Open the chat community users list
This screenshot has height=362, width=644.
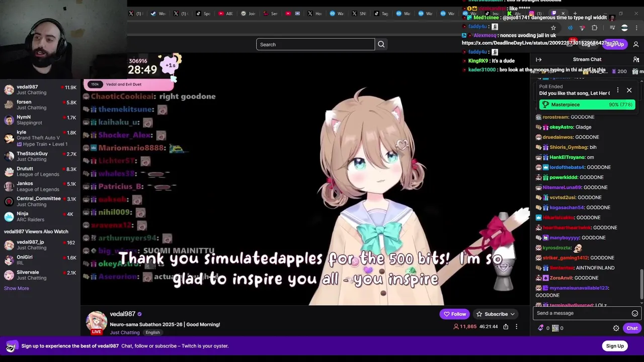[x=636, y=59]
